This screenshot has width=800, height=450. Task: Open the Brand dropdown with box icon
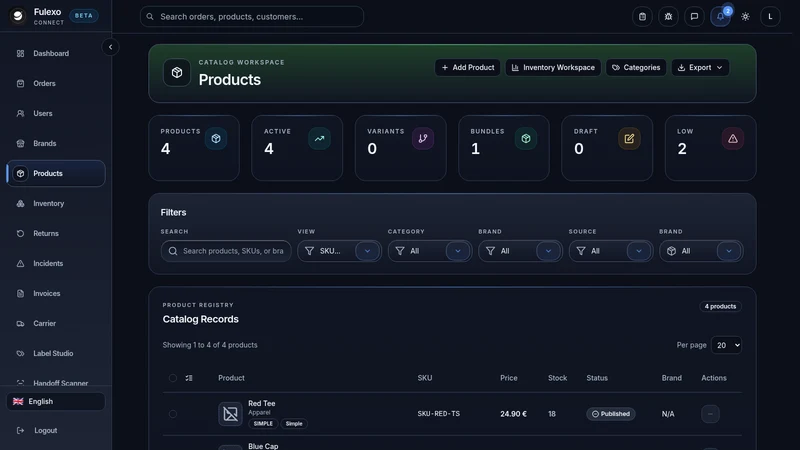[701, 251]
